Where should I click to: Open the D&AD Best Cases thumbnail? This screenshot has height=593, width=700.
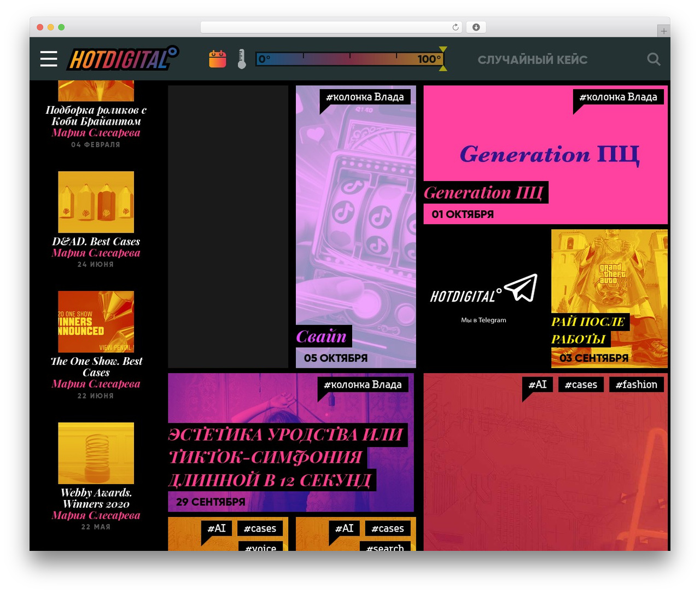(96, 202)
